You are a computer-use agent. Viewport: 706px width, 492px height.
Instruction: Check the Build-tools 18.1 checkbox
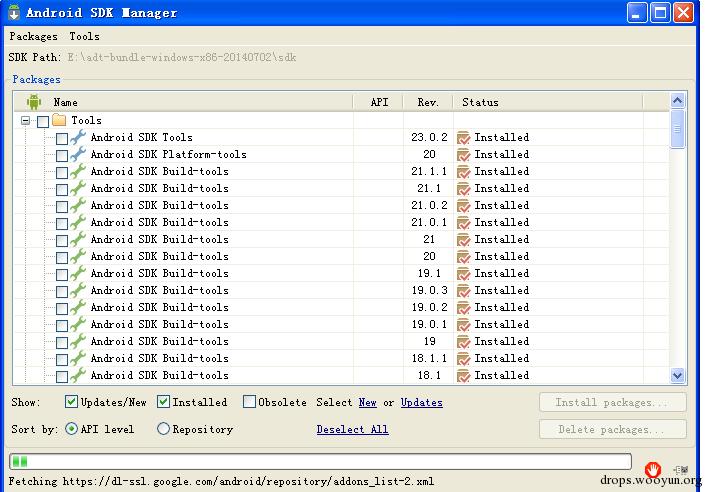tap(62, 376)
